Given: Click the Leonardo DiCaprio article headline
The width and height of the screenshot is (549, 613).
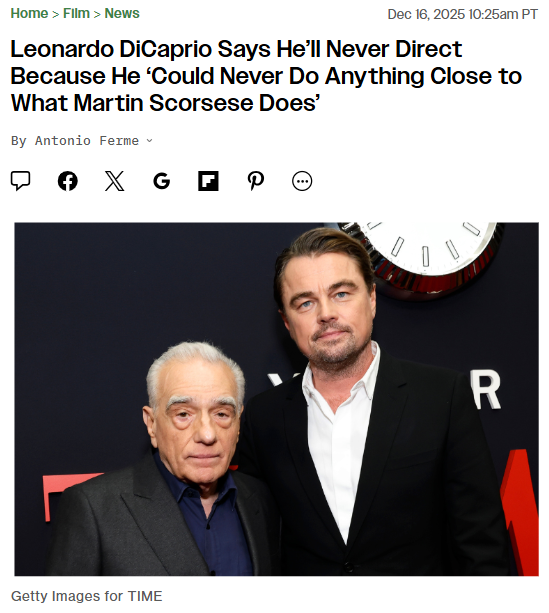Looking at the screenshot, I should 266,76.
